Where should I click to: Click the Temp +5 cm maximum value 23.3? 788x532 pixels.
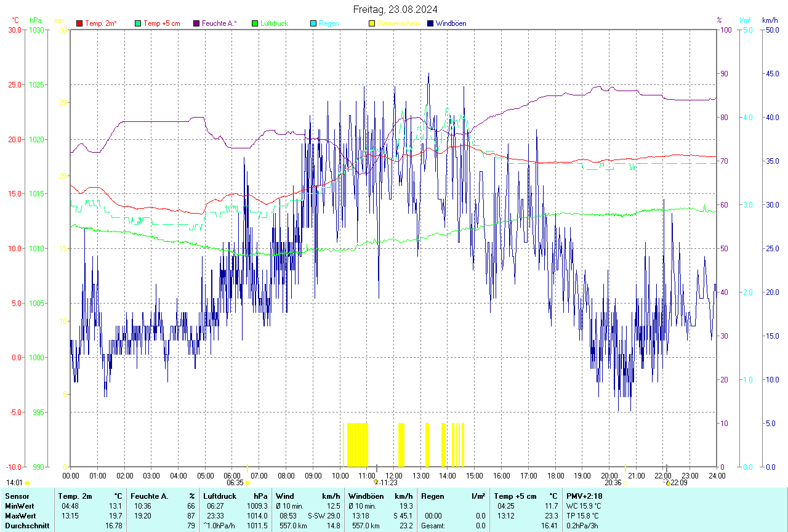pyautogui.click(x=551, y=515)
